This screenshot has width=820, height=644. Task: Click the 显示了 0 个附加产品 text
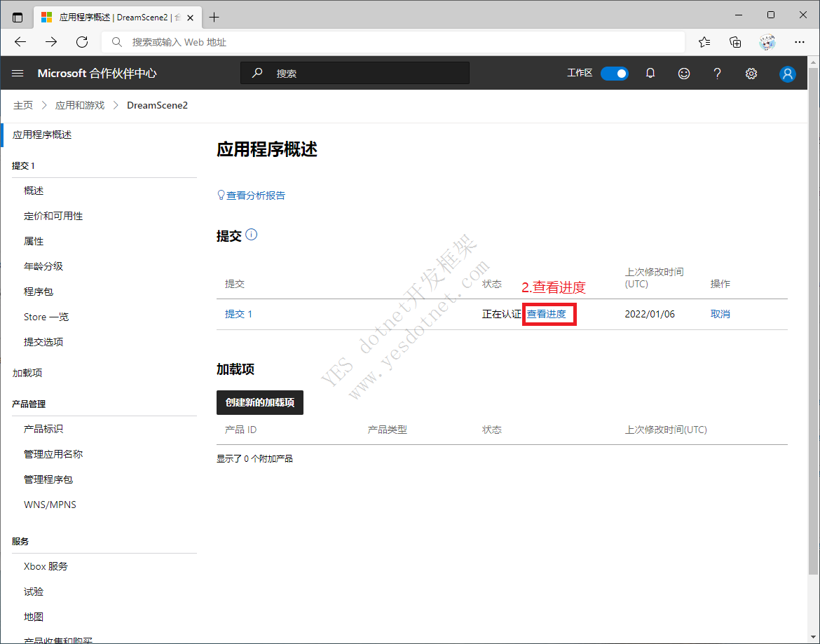click(254, 458)
